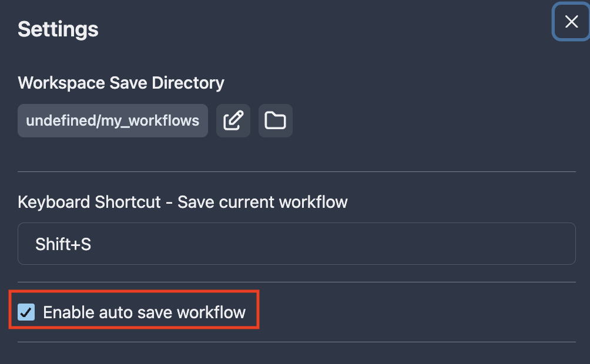Click the "Keyboard Shortcut - Save current workflow" label
The height and width of the screenshot is (364, 590).
click(183, 202)
